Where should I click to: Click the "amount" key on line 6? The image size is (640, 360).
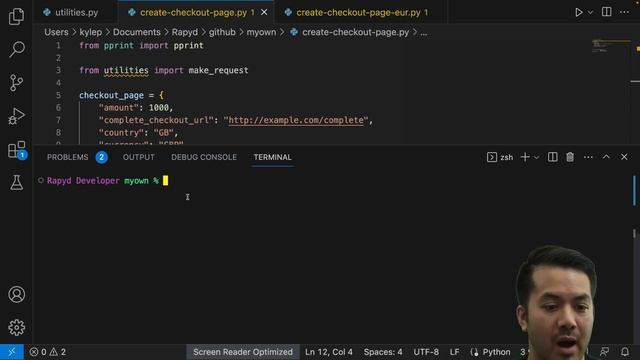[119, 107]
